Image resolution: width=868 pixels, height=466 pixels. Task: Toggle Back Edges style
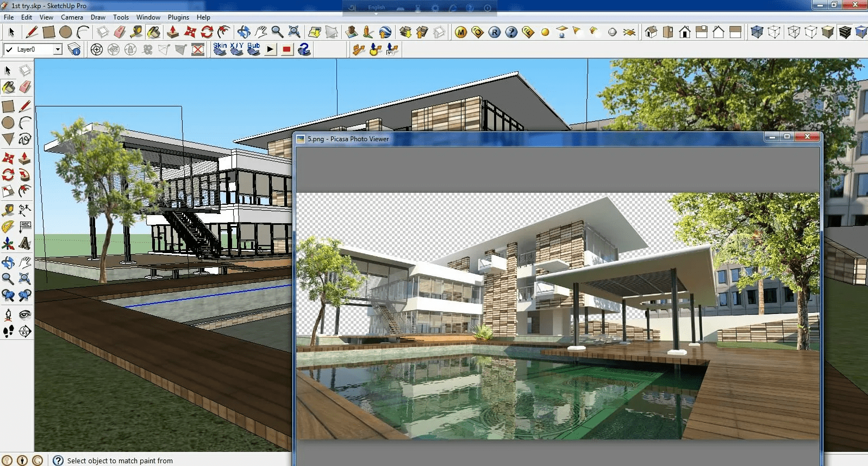[x=774, y=32]
